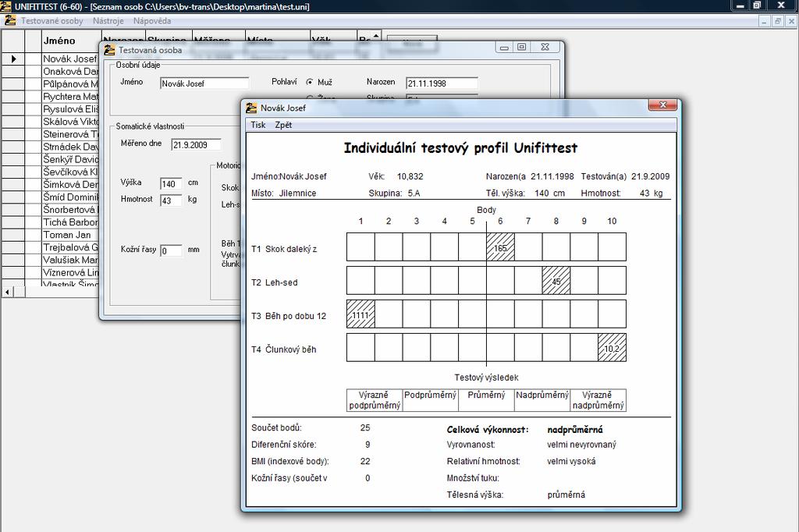Click the document icon left of Testované osoby
Image resolution: width=799 pixels, height=532 pixels.
coord(9,21)
